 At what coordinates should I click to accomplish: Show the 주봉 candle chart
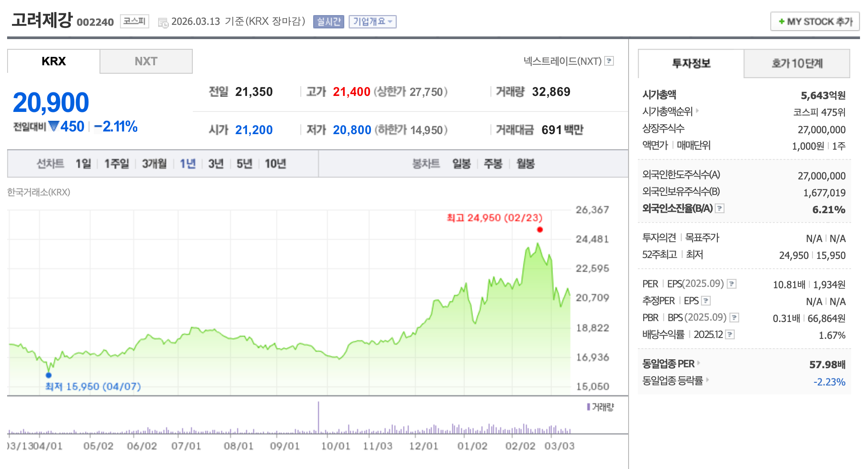tap(493, 164)
